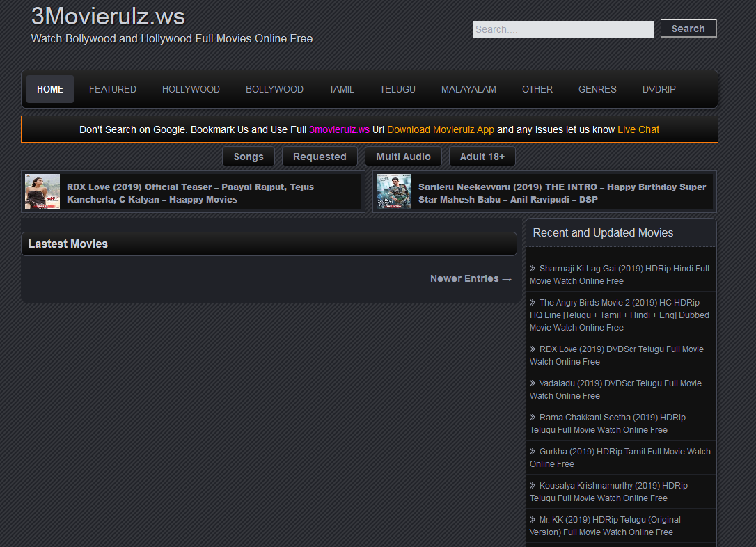Click the Download Movierulz App link
756x547 pixels.
coord(441,129)
